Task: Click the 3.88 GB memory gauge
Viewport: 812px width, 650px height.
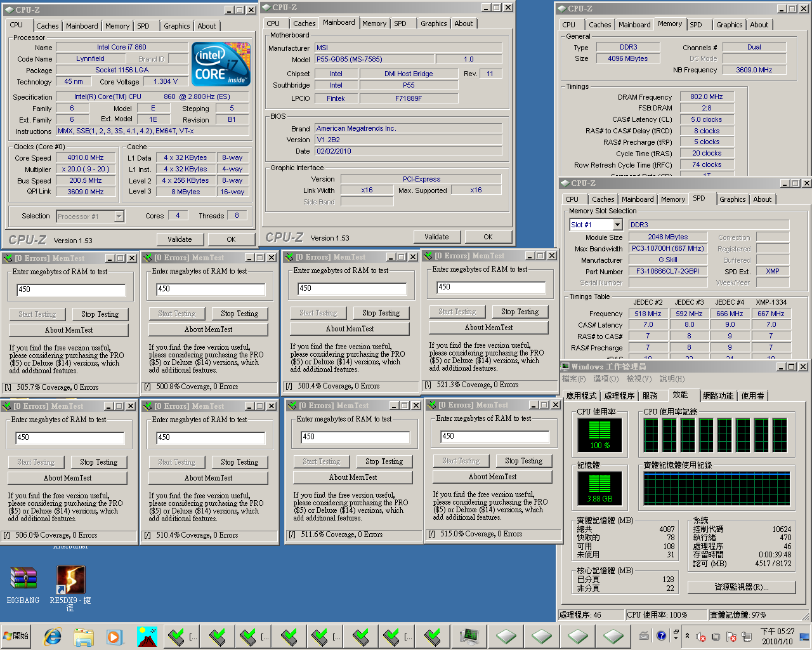Action: pyautogui.click(x=599, y=488)
